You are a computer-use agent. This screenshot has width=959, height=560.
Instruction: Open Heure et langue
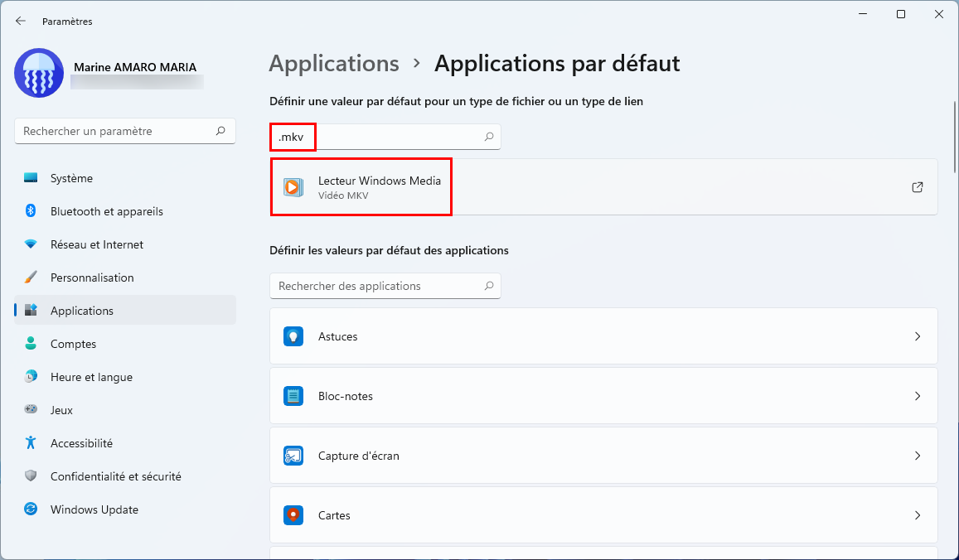tap(125, 377)
